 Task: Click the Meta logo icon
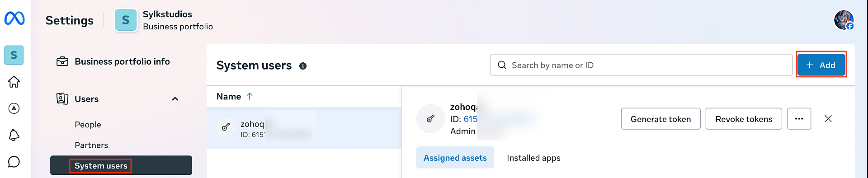(14, 19)
